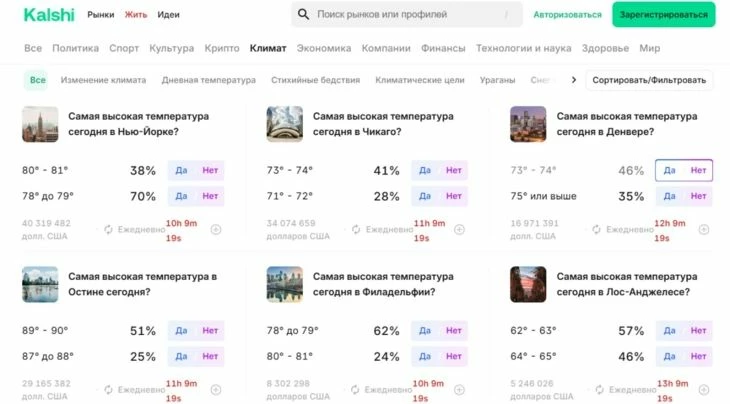Open the Philadelphia skyline thumbnail
This screenshot has width=730, height=404.
click(x=284, y=284)
